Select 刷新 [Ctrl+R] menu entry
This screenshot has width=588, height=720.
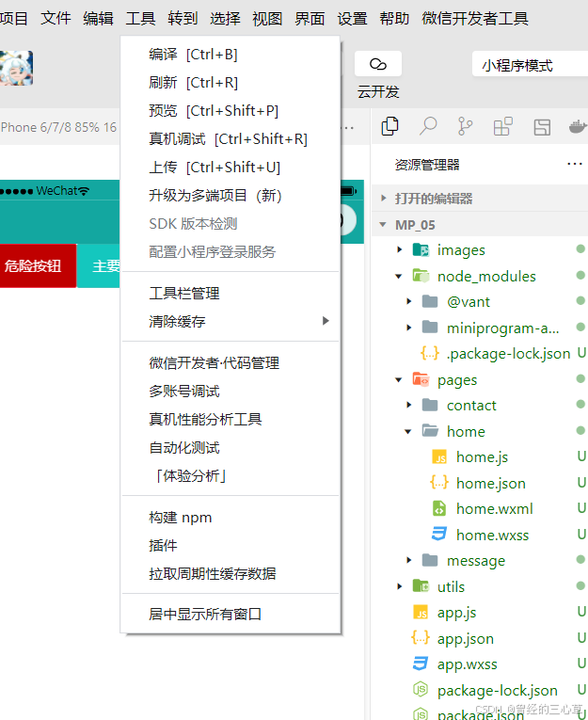pos(230,83)
